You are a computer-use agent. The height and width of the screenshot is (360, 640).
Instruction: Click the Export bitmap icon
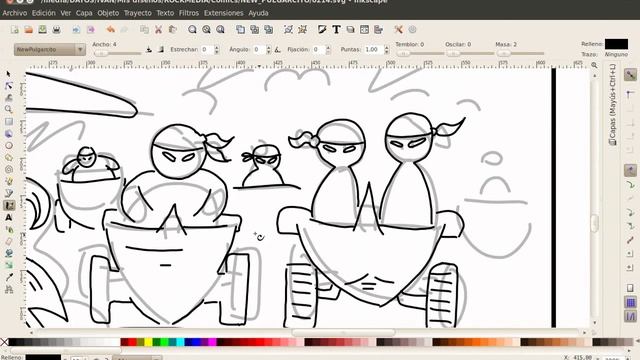pos(90,29)
